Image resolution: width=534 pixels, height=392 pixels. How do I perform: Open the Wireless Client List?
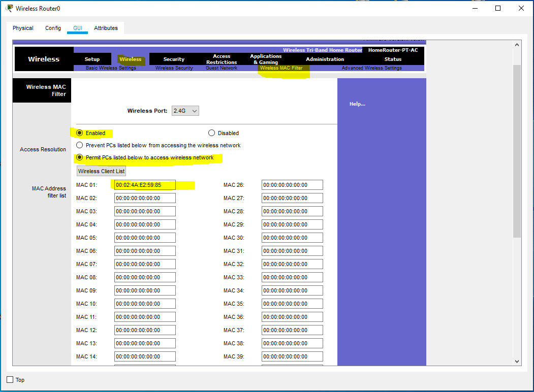(101, 171)
